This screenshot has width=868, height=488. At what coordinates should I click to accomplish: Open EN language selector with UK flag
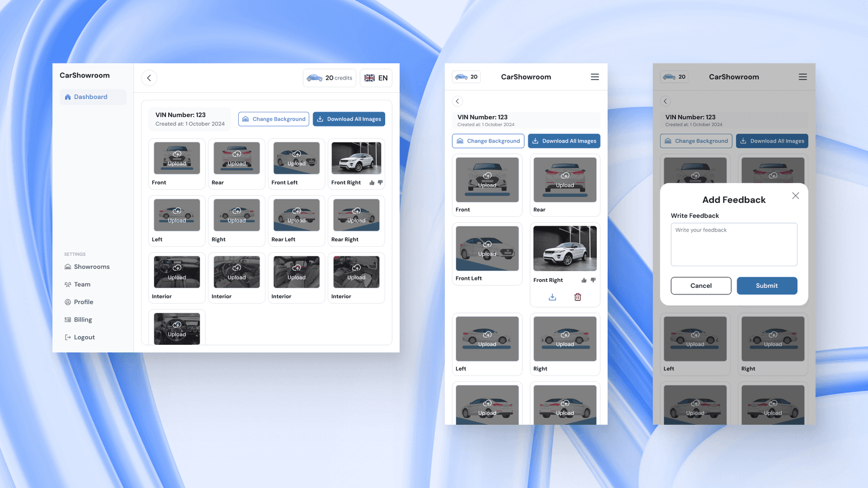(x=376, y=78)
